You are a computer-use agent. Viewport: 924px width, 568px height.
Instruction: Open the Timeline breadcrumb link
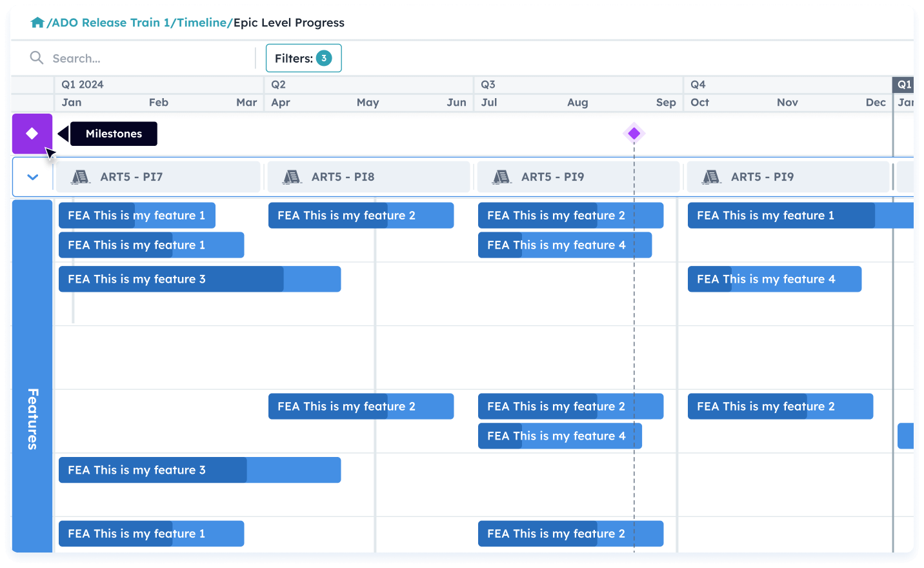click(x=203, y=23)
